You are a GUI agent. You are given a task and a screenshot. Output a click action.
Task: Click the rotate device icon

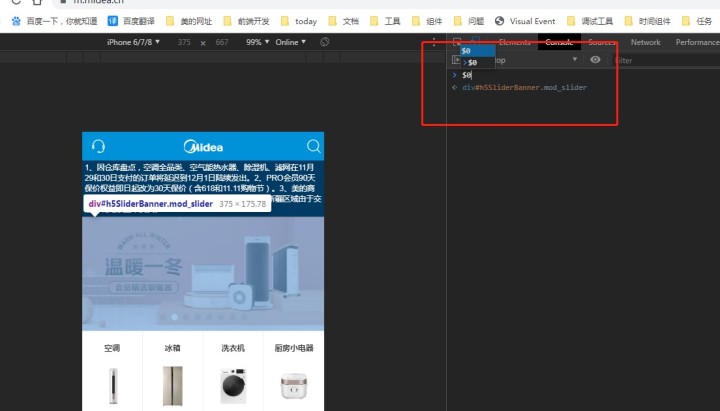[325, 42]
